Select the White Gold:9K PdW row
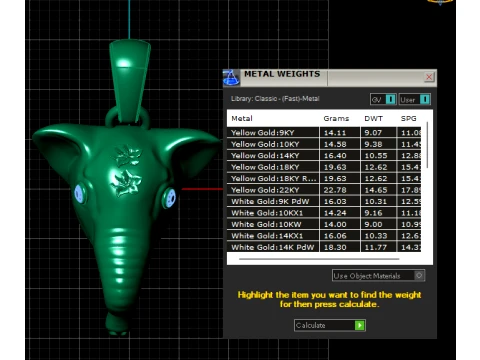 pos(324,201)
